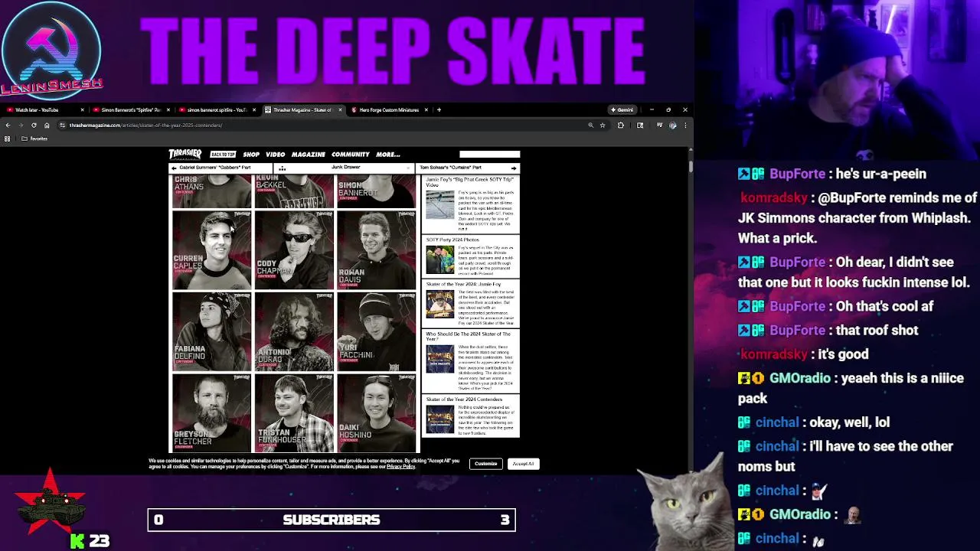Open the browser home page icon
This screenshot has height=551, width=980.
[x=47, y=125]
